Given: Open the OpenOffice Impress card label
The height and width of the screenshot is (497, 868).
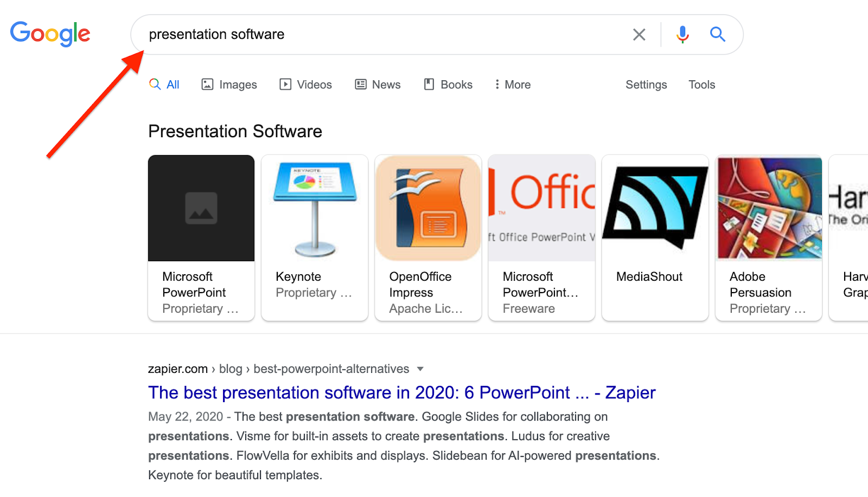Looking at the screenshot, I should click(420, 285).
